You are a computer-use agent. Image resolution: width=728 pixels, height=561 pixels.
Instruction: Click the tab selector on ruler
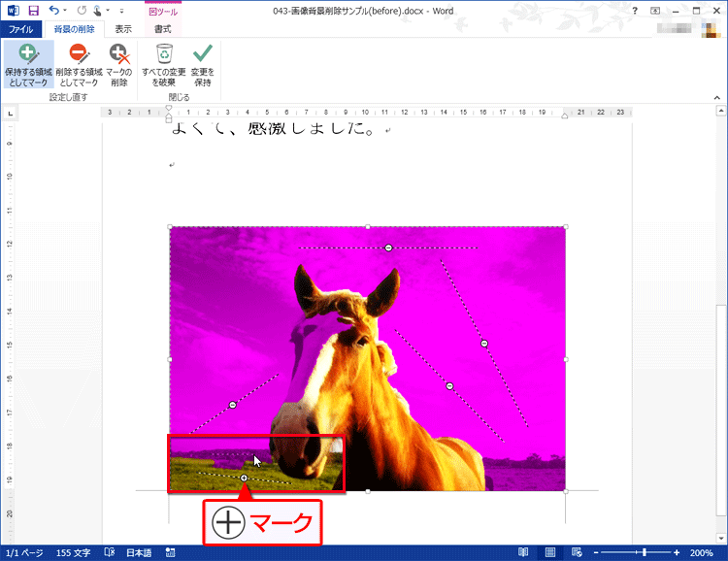(11, 113)
